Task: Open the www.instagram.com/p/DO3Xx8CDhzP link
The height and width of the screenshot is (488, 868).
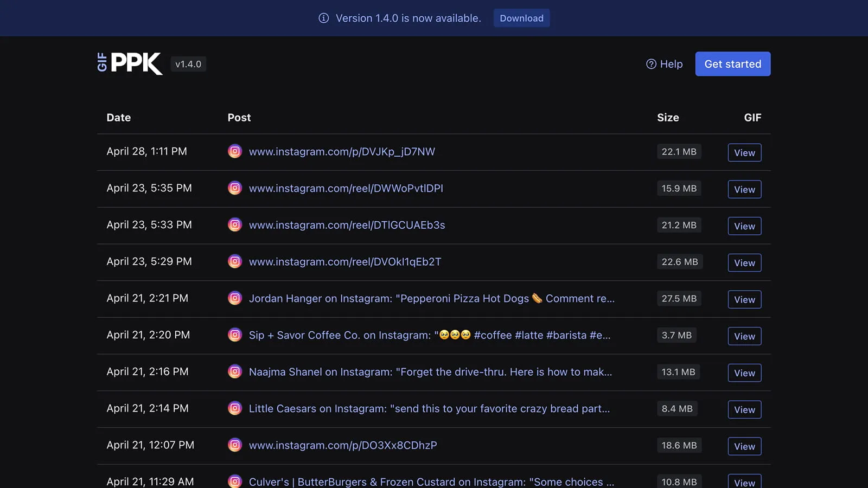Action: [343, 445]
